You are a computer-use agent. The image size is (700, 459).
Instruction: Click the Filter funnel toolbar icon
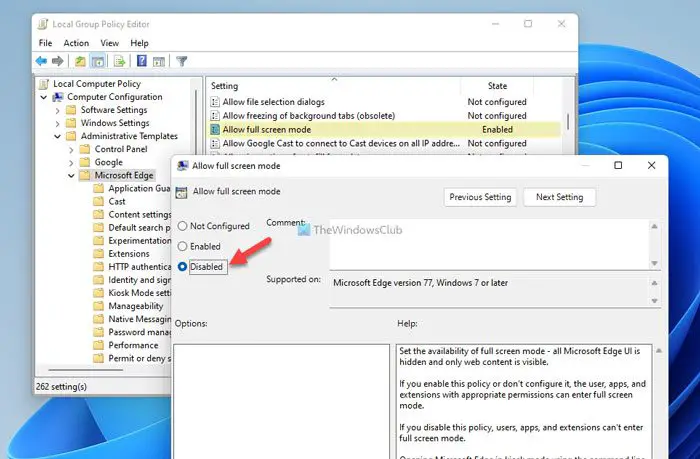coord(181,61)
